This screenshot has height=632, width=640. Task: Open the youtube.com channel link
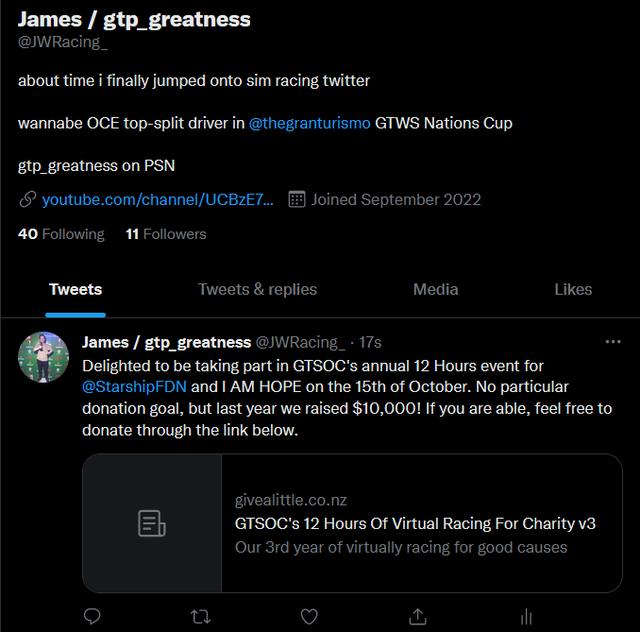(x=158, y=199)
